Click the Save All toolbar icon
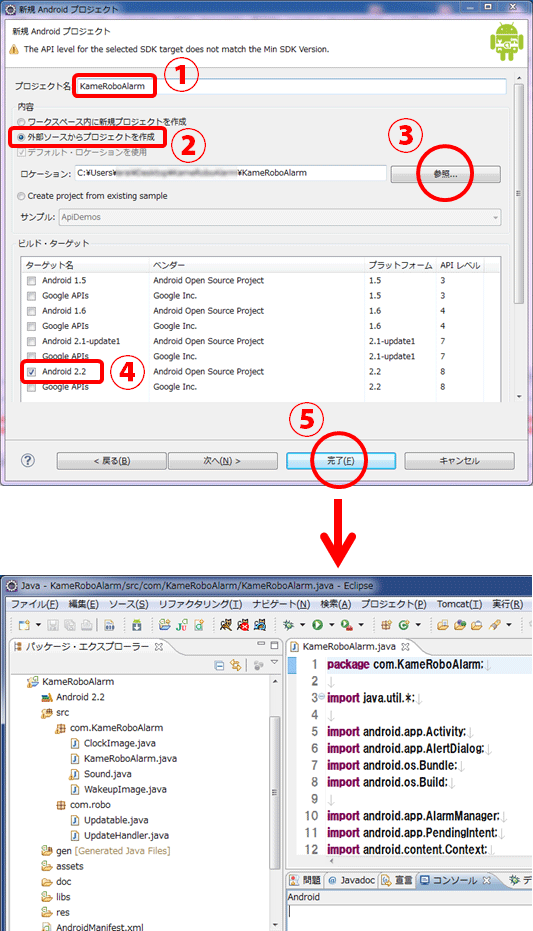This screenshot has width=533, height=931. [69, 625]
